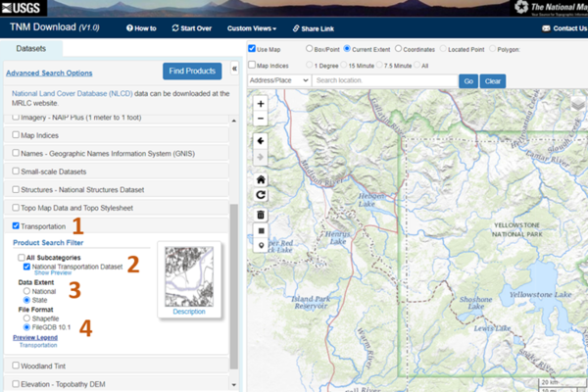Click the Product Search Filter heading
Screen dimensions: 588x392
(48, 243)
